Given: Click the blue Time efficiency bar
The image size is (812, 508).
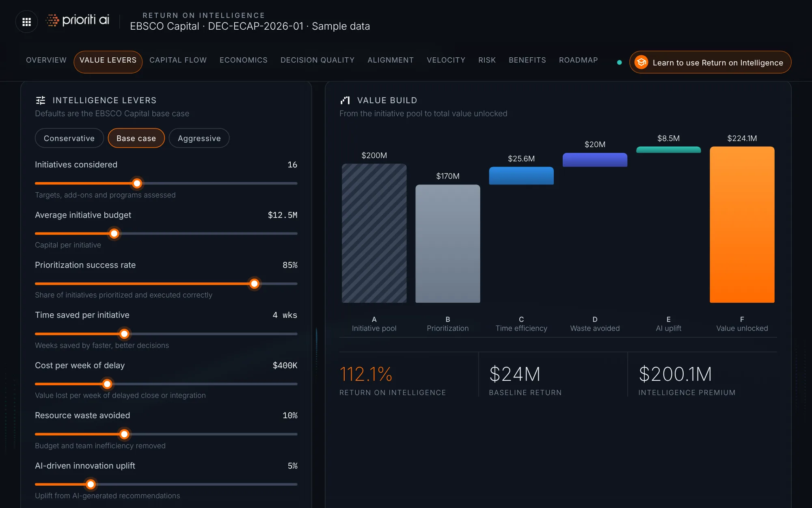Looking at the screenshot, I should coord(521,176).
